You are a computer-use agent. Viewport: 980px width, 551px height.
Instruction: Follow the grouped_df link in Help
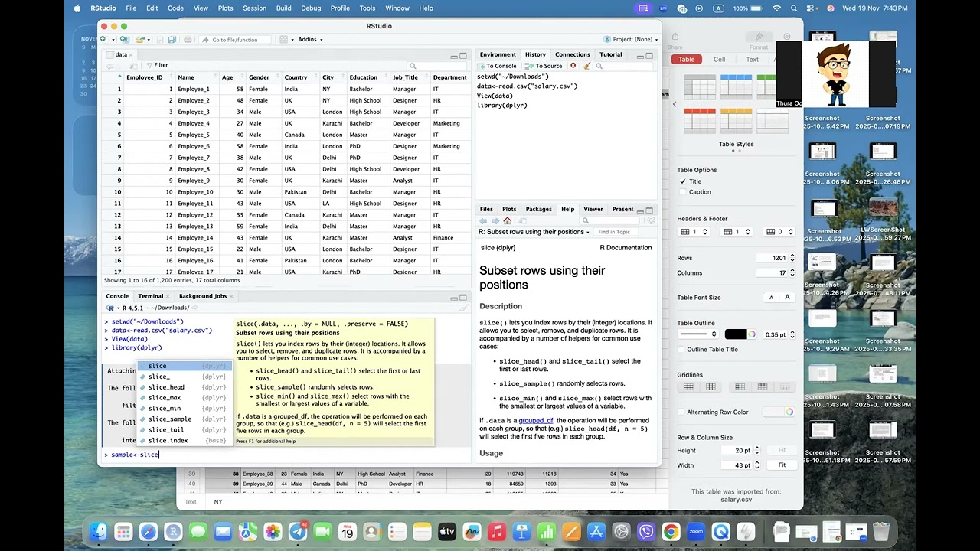click(x=535, y=420)
